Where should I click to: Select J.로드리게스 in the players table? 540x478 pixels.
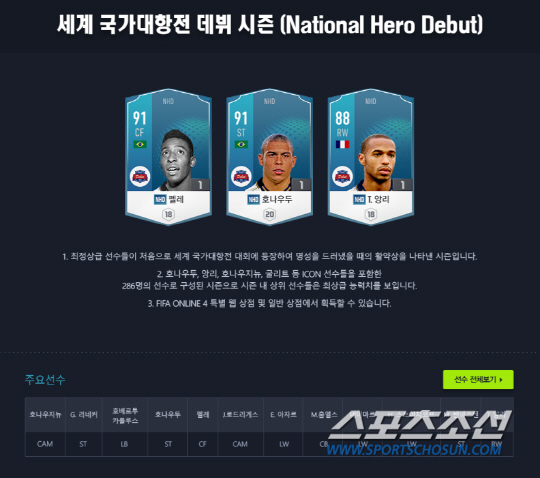(240, 415)
